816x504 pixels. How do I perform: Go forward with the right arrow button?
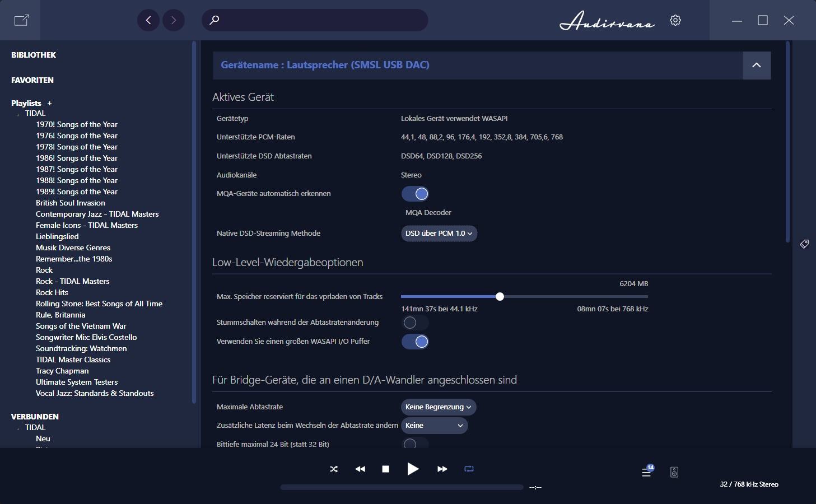coord(174,20)
